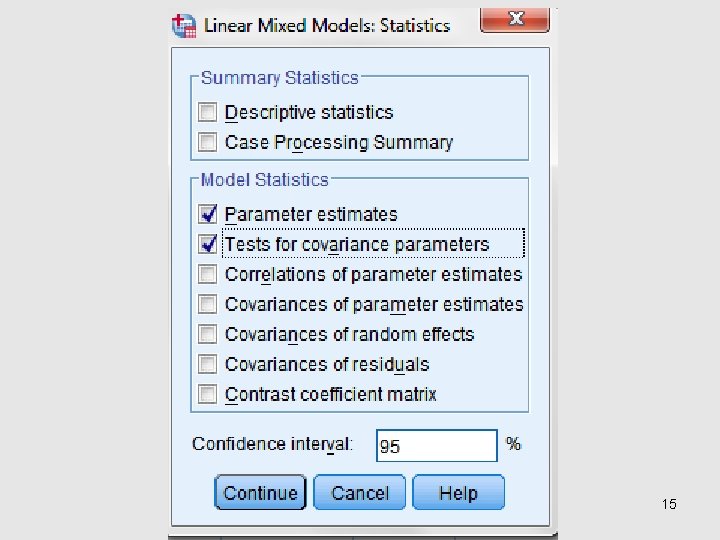Viewport: 720px width, 540px height.
Task: Click the dialog title bar text
Action: coord(327,26)
